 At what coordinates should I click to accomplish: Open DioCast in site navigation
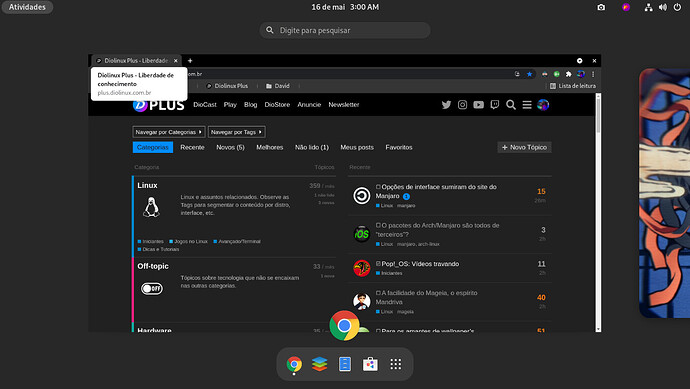click(205, 105)
